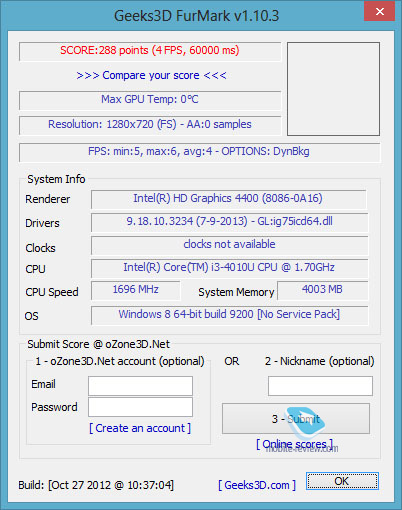Click the empty GPU preview image box
Screen dimensions: 402x510
[x=333, y=89]
